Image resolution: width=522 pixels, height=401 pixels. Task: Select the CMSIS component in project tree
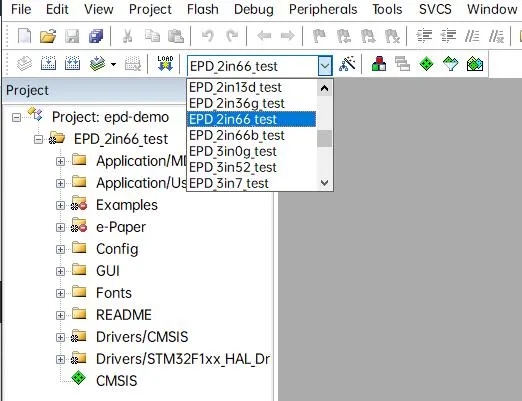tap(116, 381)
